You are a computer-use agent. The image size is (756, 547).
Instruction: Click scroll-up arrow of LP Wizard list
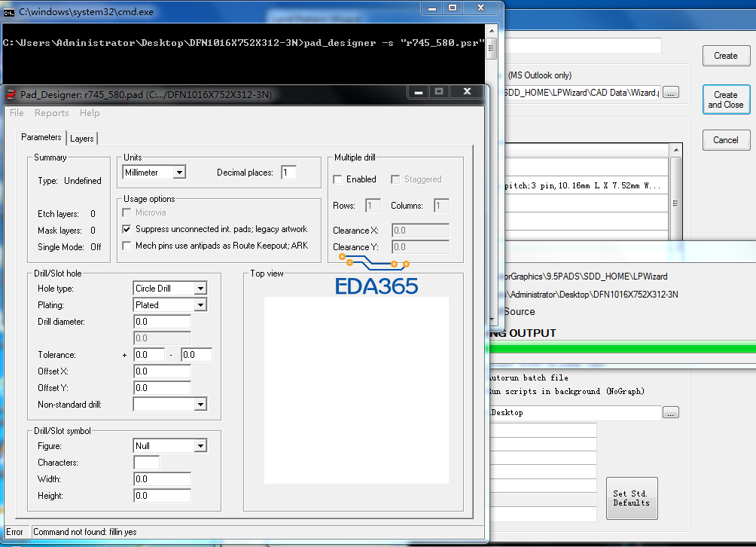click(676, 150)
